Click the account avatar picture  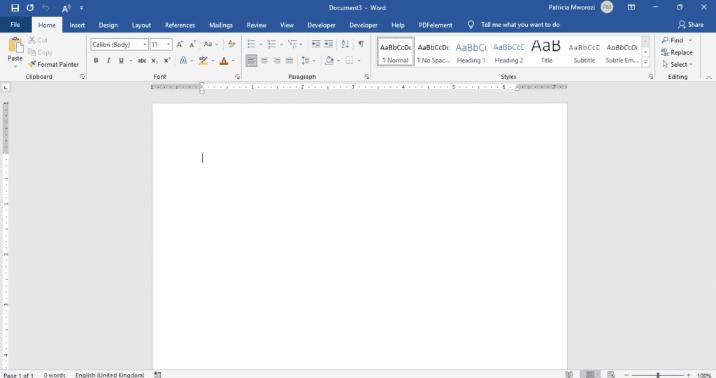click(607, 7)
